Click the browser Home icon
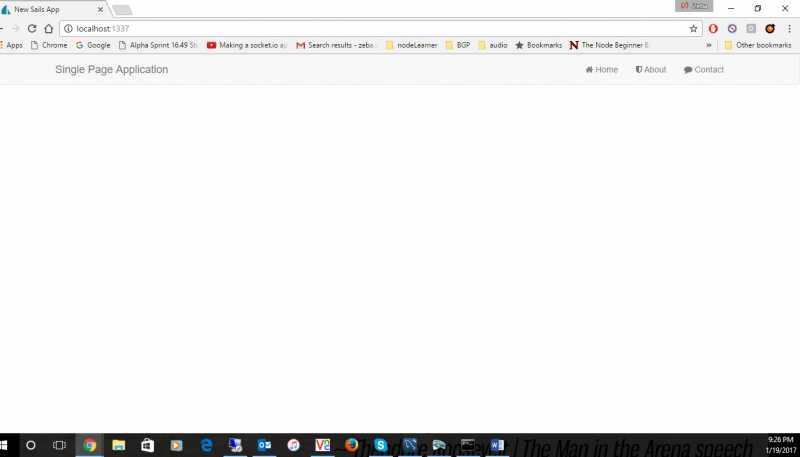The height and width of the screenshot is (457, 800). click(x=48, y=29)
